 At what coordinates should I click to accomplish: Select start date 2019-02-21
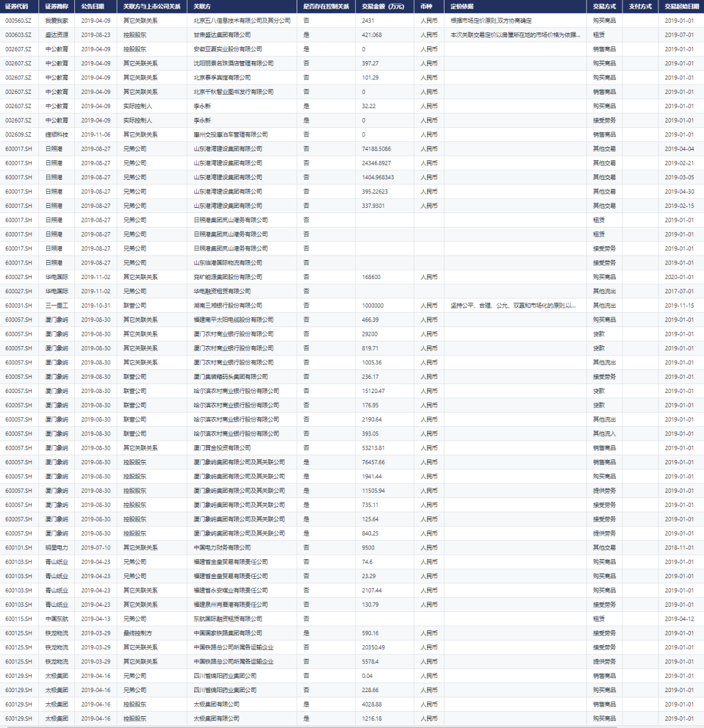[679, 163]
